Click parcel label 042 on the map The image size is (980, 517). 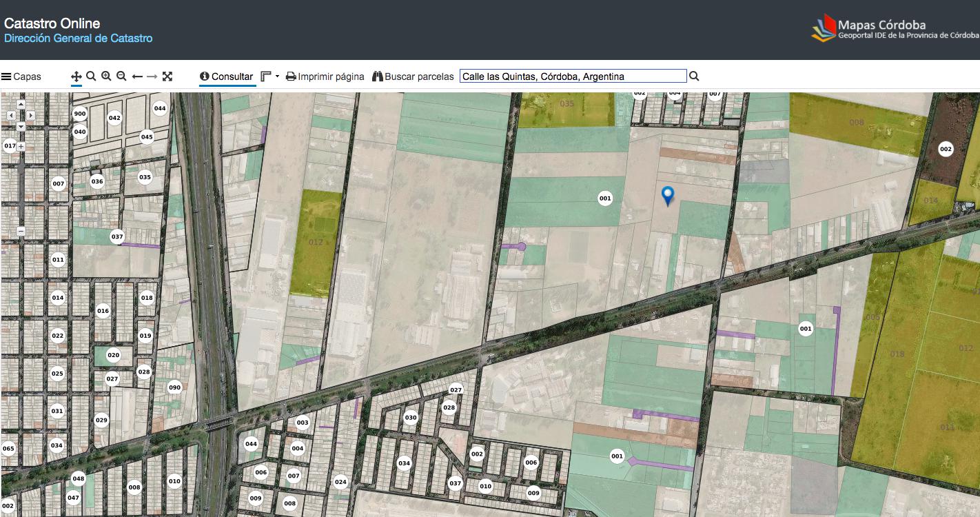[114, 118]
